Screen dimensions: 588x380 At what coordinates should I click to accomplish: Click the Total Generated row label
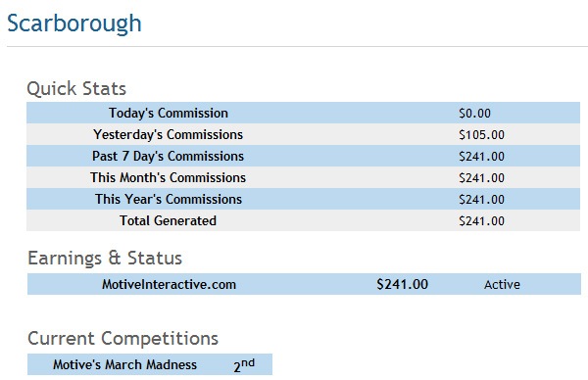[x=168, y=220]
